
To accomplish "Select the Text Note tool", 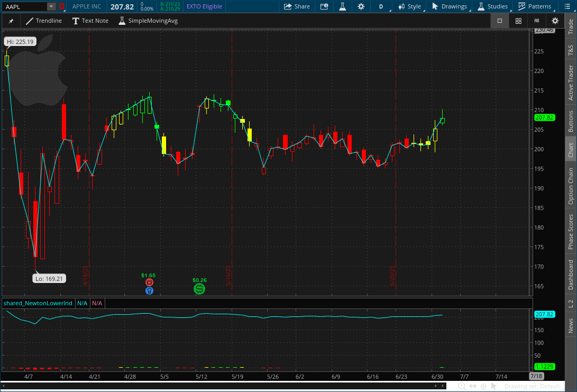I will (x=90, y=21).
